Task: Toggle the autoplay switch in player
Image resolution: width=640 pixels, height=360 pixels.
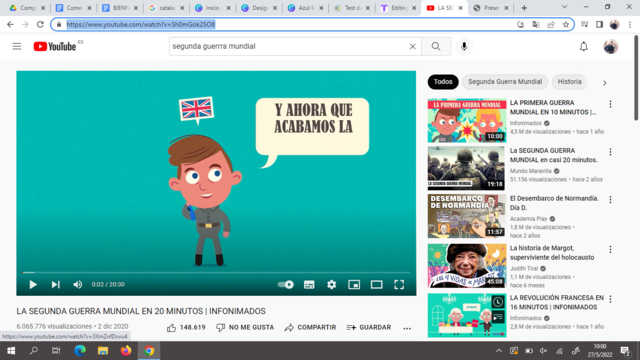Action: tap(286, 284)
